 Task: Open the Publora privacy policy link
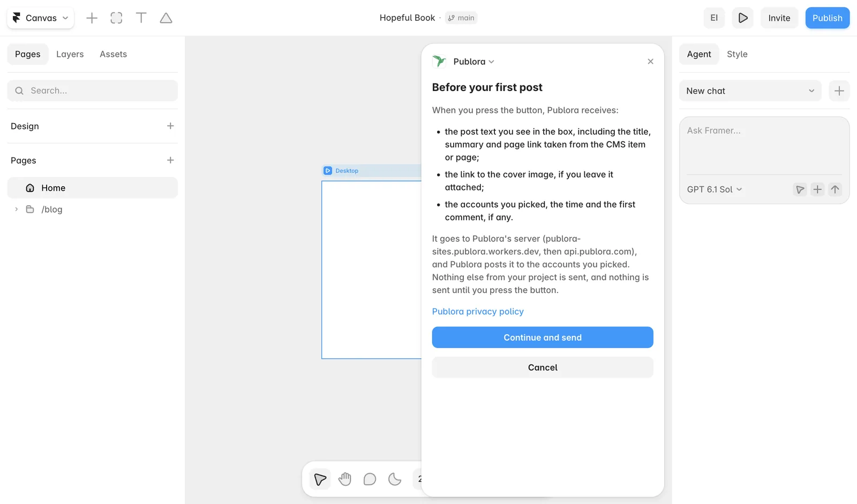478,311
